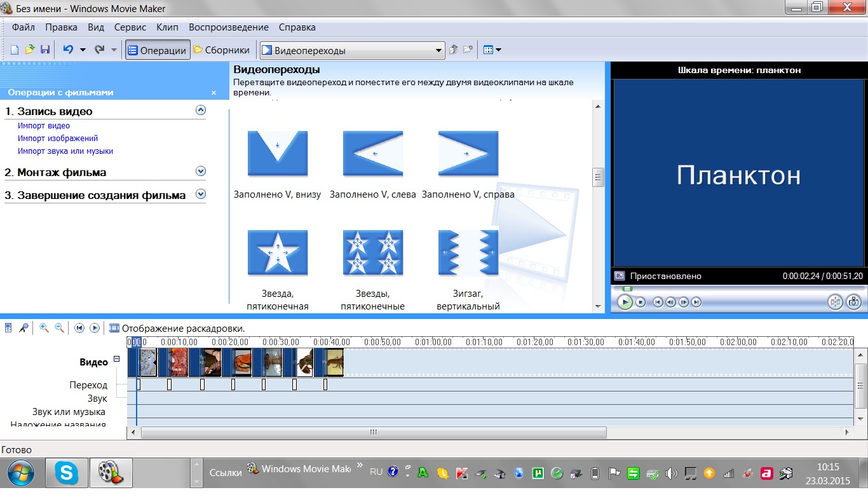Screen dimensions: 868x497
Task: Click the volume speaker icon in the system tray
Action: pos(671,473)
